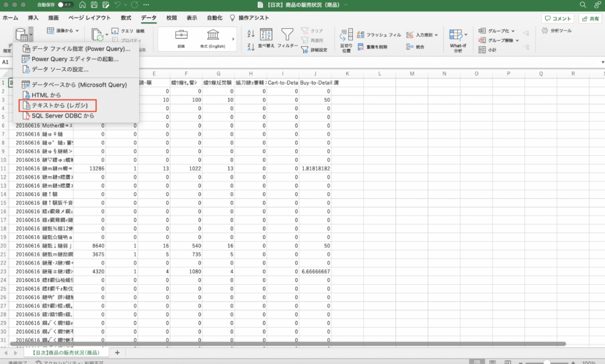This screenshot has width=605, height=364.
Task: Open the What-If 分析 menu
Action: point(458,40)
